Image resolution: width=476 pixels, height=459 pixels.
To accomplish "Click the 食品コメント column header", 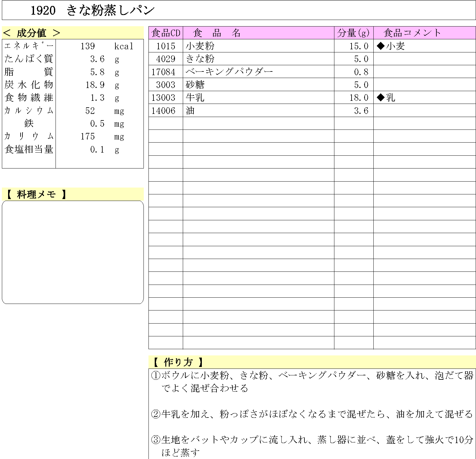I will coord(412,33).
